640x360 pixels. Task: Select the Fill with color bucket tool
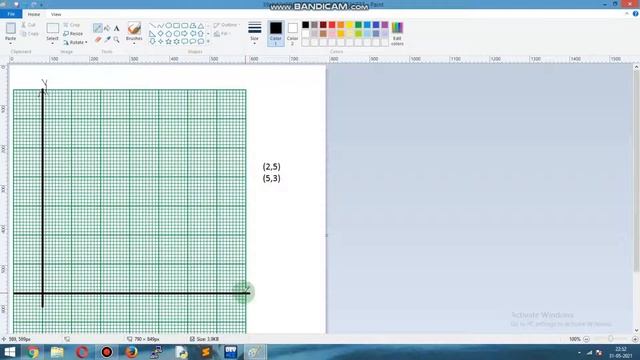coord(107,28)
